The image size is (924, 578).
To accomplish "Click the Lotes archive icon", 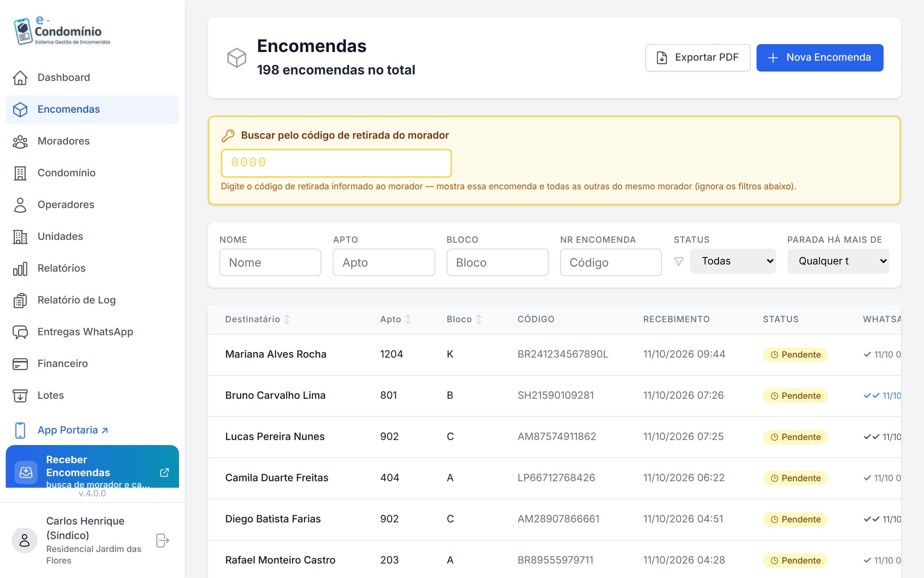I will 20,395.
